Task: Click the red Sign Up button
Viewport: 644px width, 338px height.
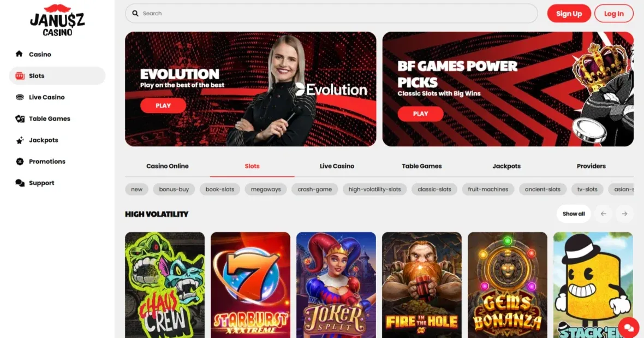Action: coord(569,14)
